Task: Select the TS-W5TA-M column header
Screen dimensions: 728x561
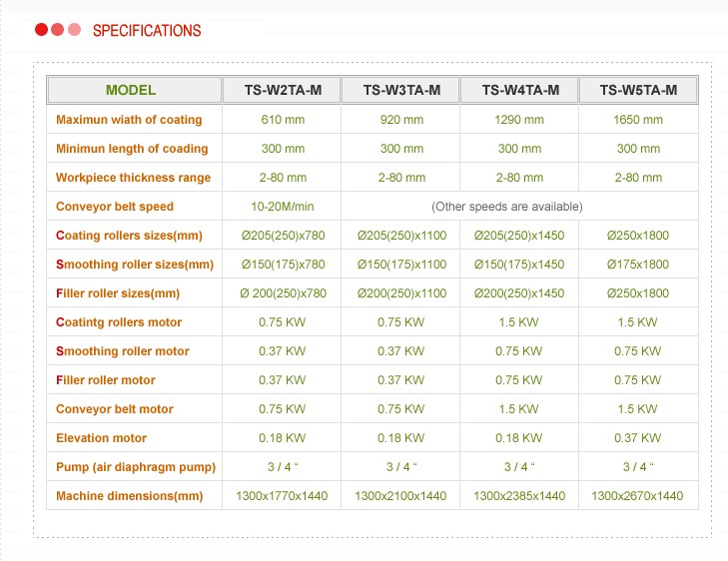Action: pos(638,90)
